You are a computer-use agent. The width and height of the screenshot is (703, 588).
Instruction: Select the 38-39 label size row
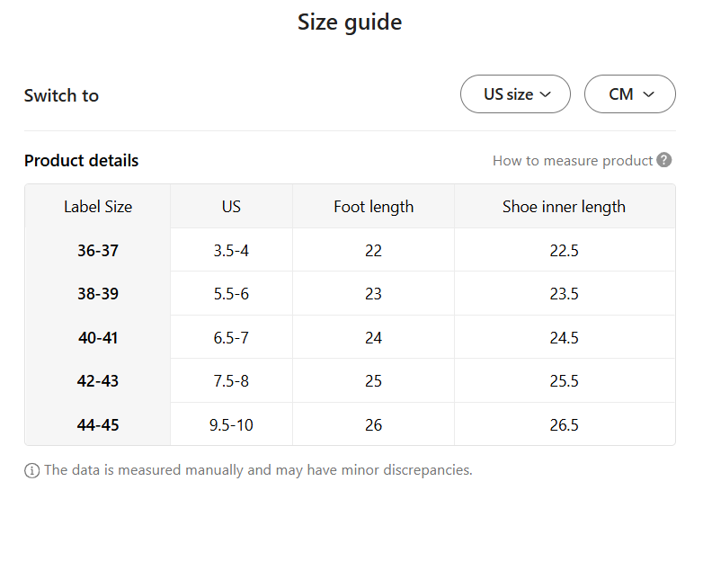(x=98, y=294)
